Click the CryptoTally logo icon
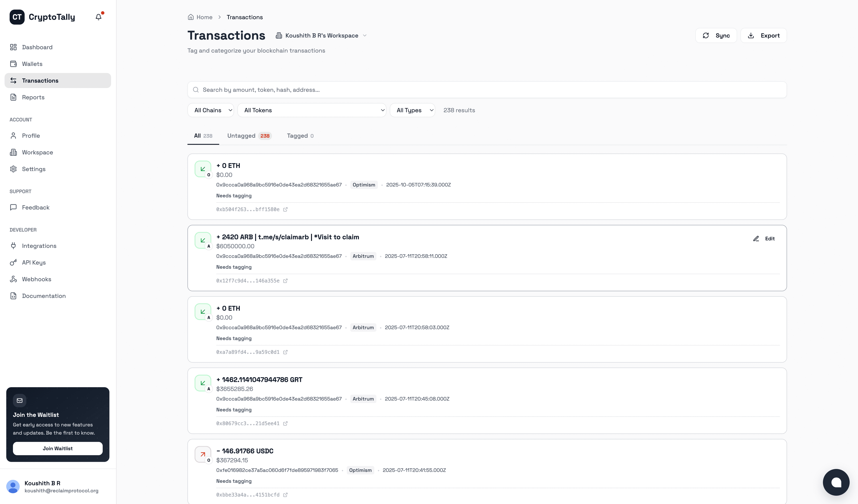 coord(17,17)
